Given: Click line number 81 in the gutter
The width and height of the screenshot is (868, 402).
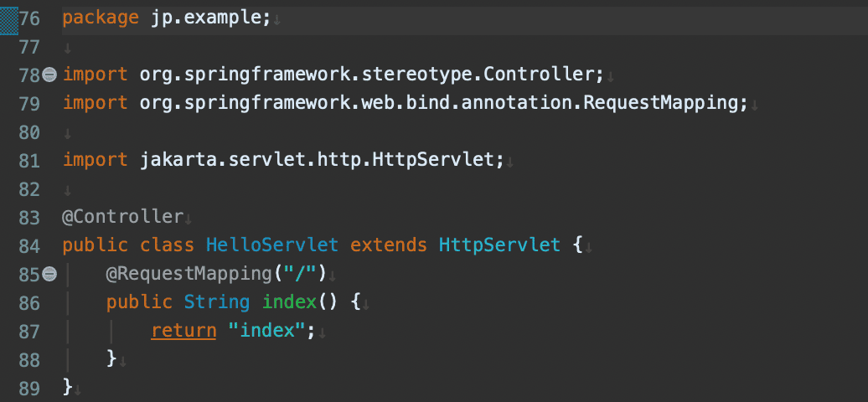Looking at the screenshot, I should pyautogui.click(x=29, y=161).
